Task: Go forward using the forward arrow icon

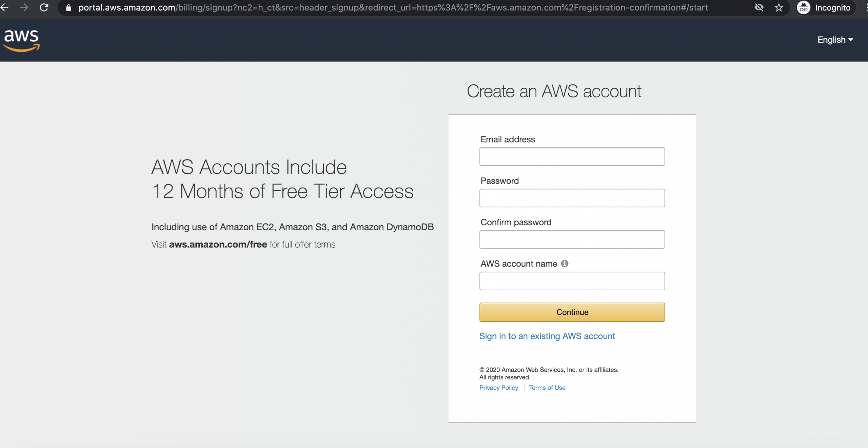Action: click(24, 7)
